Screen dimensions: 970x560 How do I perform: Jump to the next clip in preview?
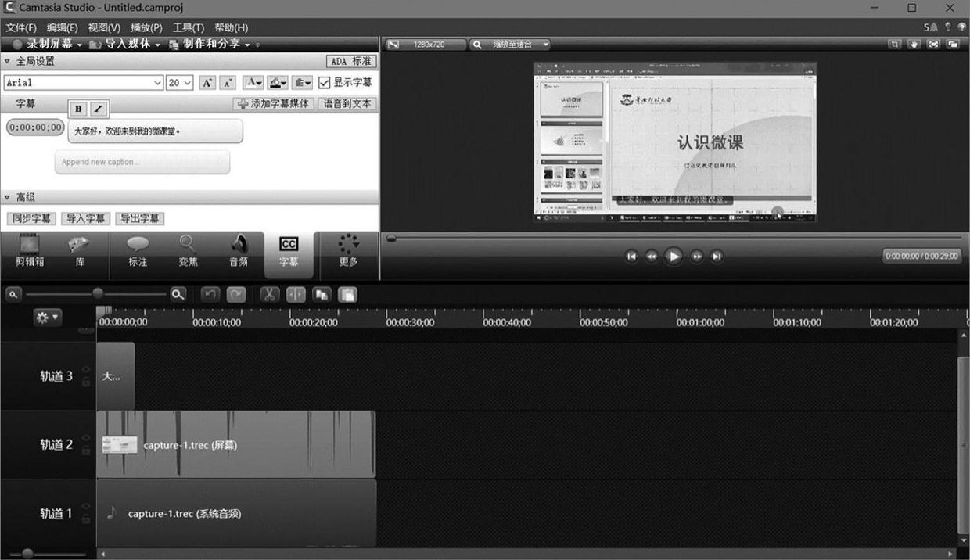pyautogui.click(x=716, y=256)
